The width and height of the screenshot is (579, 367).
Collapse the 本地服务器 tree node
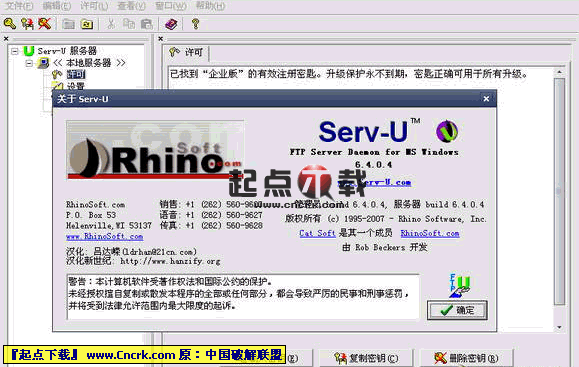29,63
